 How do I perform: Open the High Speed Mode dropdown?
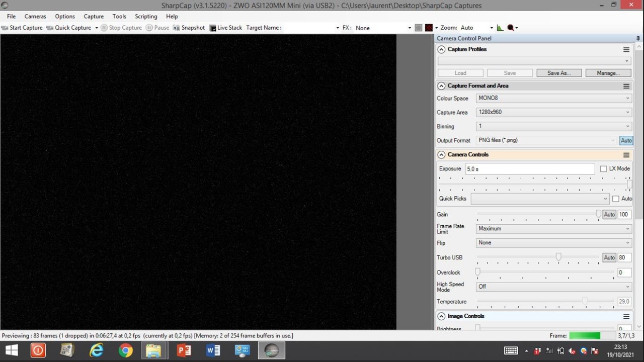(x=553, y=287)
